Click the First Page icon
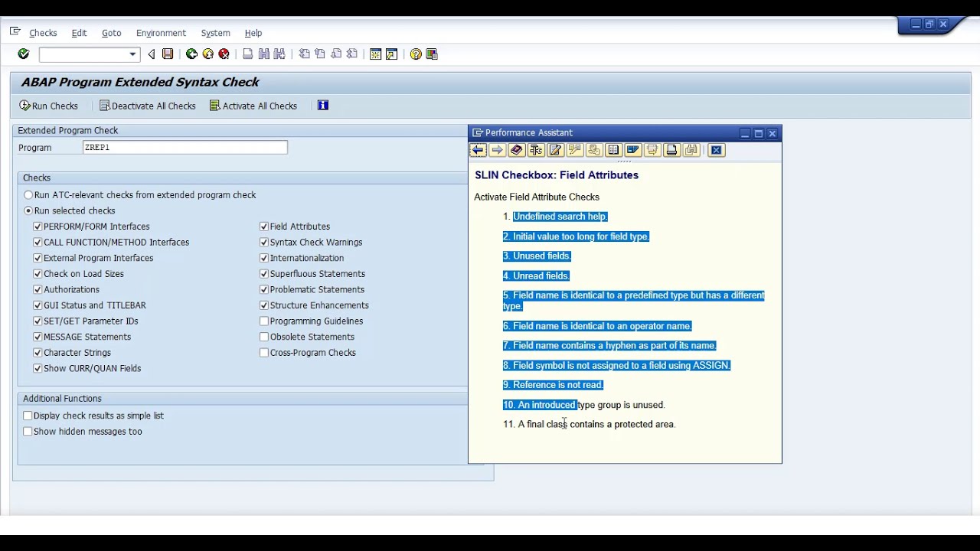 coord(304,54)
